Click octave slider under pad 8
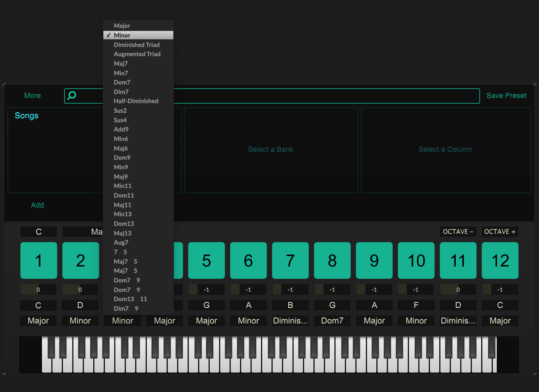539x392 pixels. coord(332,290)
